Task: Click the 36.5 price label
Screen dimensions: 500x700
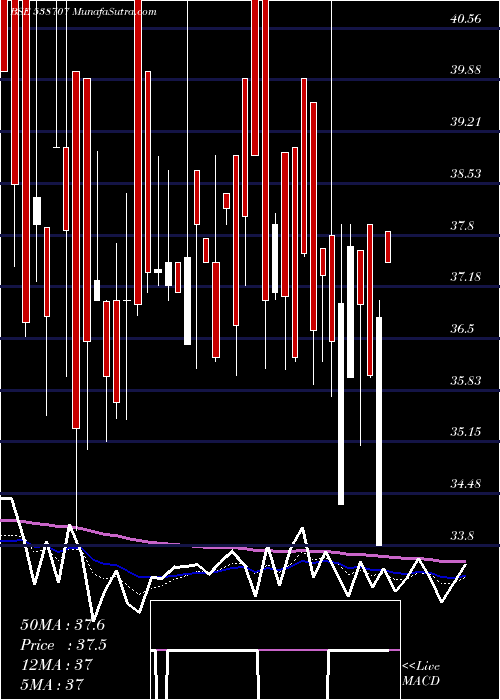Action: click(462, 329)
